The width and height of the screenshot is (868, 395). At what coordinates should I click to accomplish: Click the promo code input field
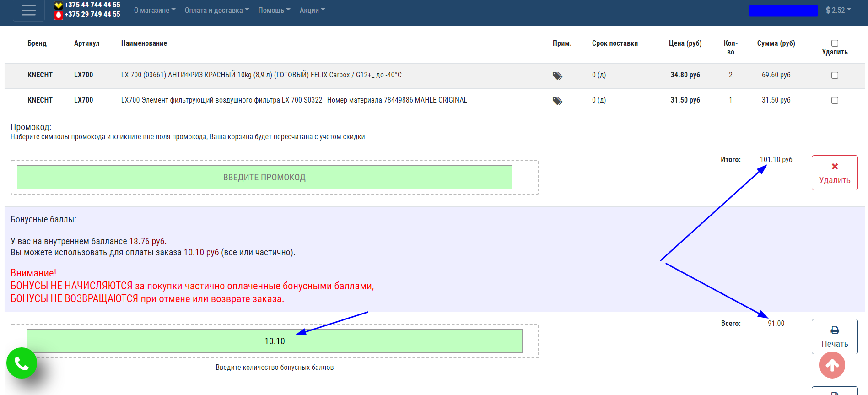[264, 177]
